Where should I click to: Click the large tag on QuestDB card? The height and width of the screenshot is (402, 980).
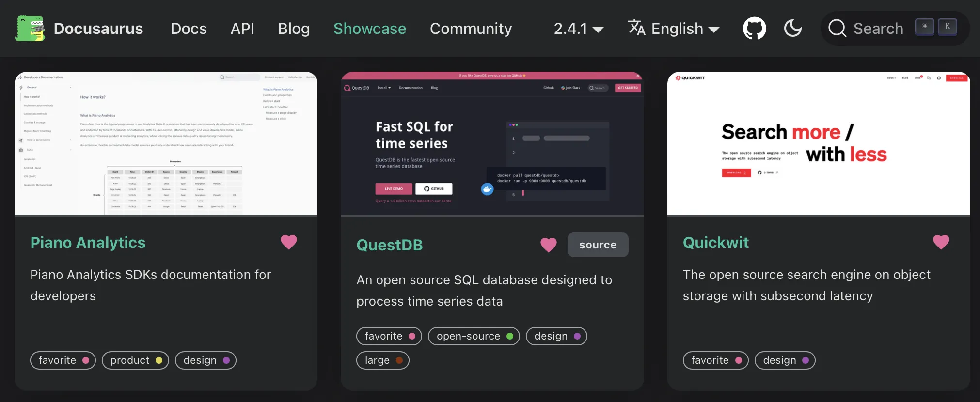(x=383, y=360)
